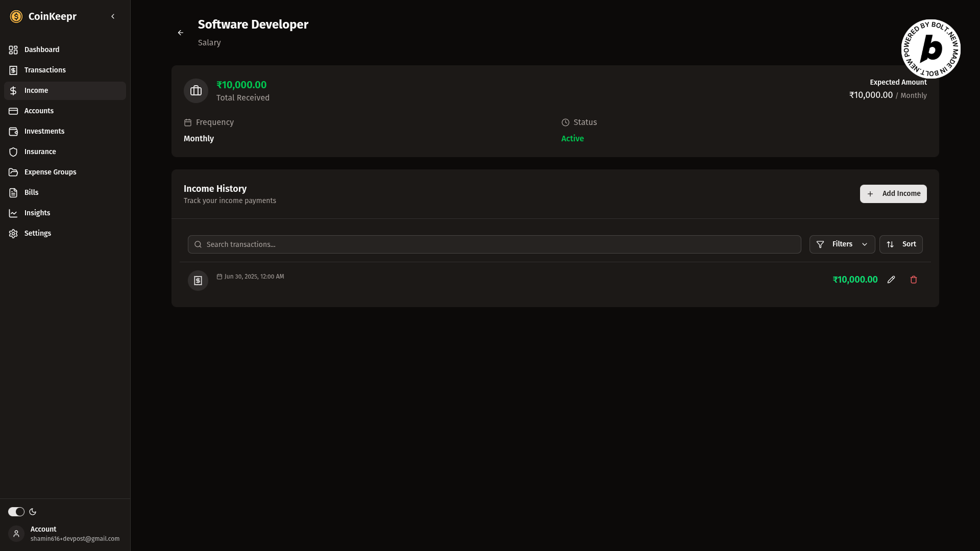
Task: Click the pencil edit icon for ₹10,000.00 entry
Action: click(x=891, y=280)
